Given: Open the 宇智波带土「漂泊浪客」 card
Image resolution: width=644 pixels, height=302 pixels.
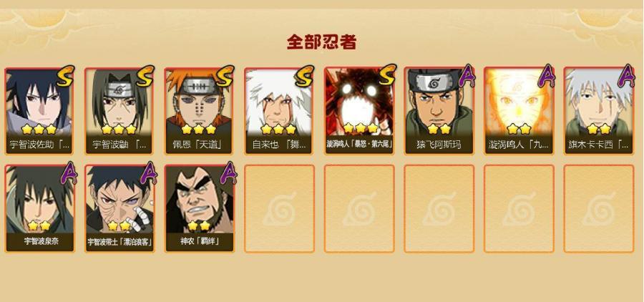Looking at the screenshot, I should point(119,209).
